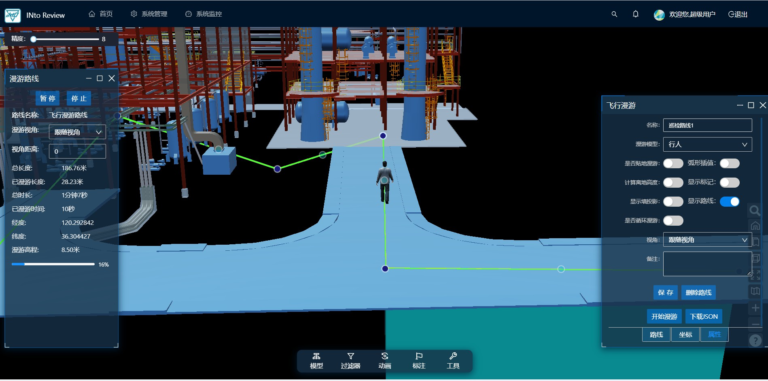Click 退出 logout link

click(738, 15)
